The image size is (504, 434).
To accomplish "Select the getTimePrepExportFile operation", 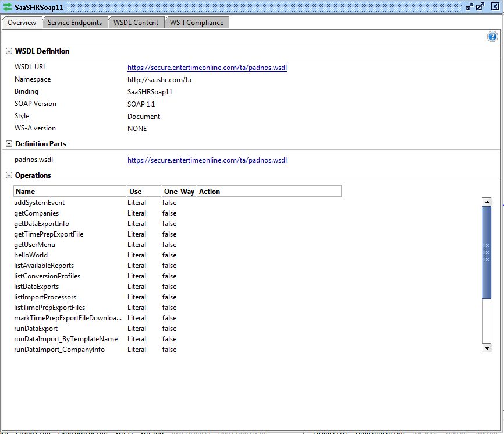I will pos(48,234).
